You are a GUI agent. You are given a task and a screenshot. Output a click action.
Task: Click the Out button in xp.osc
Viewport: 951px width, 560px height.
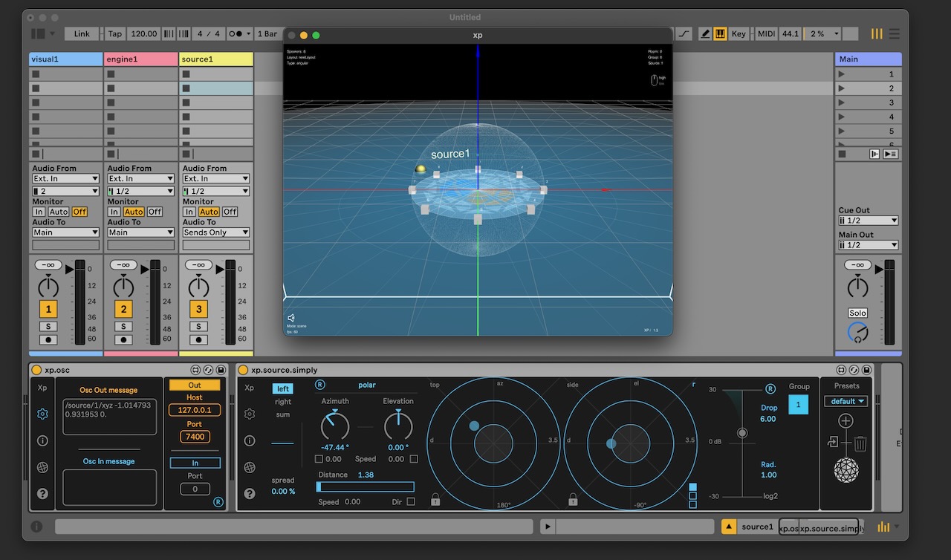(x=195, y=385)
